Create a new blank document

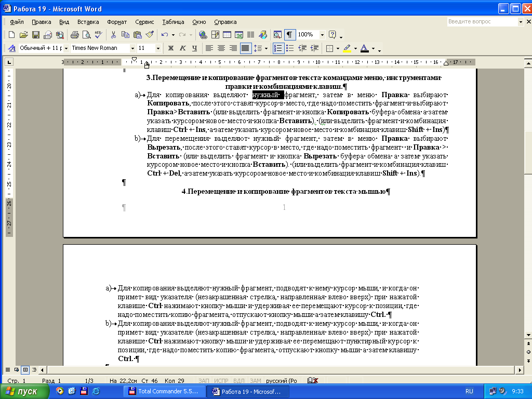tap(11, 35)
